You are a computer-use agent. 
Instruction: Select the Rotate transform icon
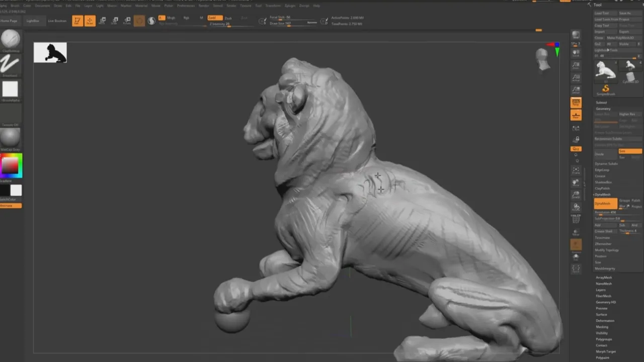click(x=127, y=21)
